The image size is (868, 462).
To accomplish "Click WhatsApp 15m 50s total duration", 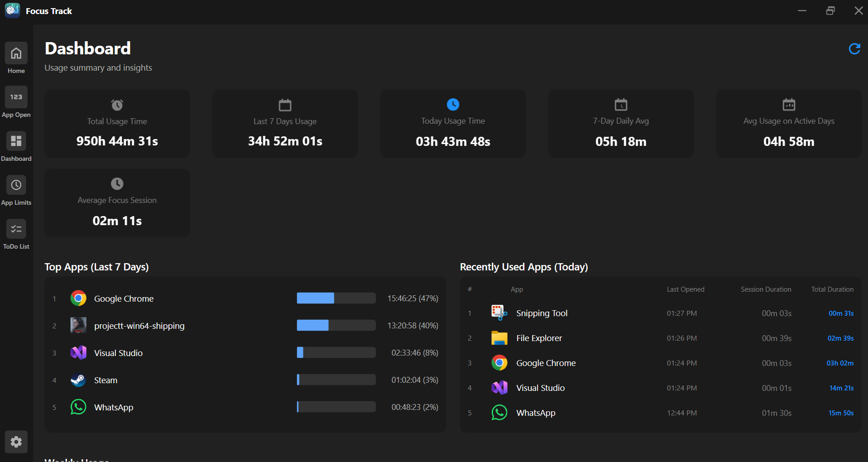I will pyautogui.click(x=841, y=413).
